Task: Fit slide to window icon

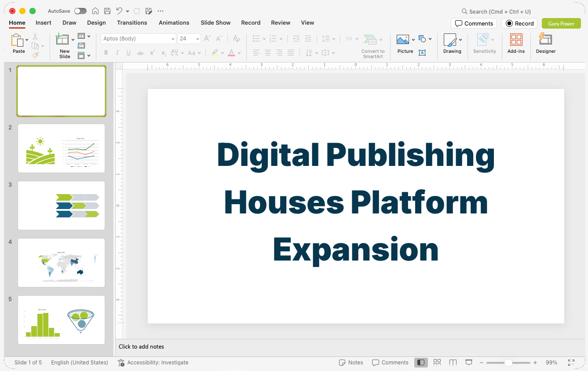Action: click(571, 363)
